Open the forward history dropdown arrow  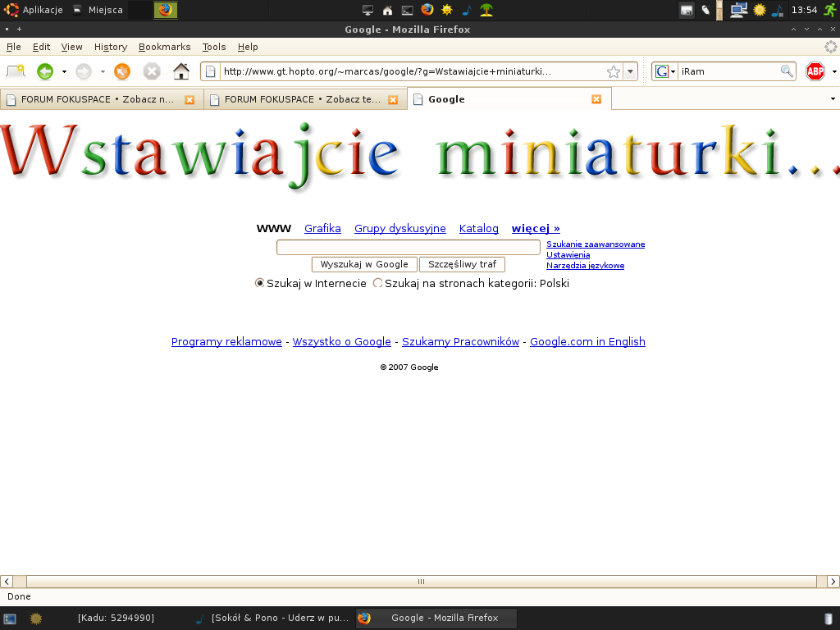pyautogui.click(x=103, y=71)
